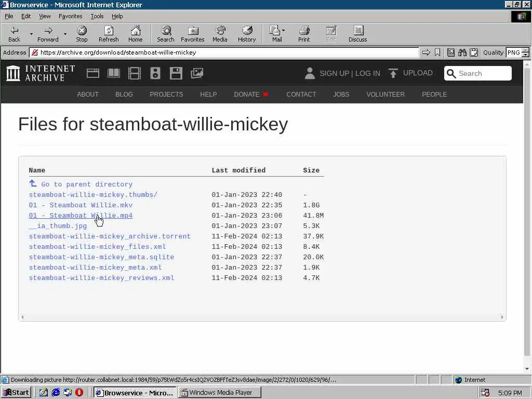Click the Internet Archive search field
This screenshot has height=399, width=532.
pyautogui.click(x=478, y=73)
